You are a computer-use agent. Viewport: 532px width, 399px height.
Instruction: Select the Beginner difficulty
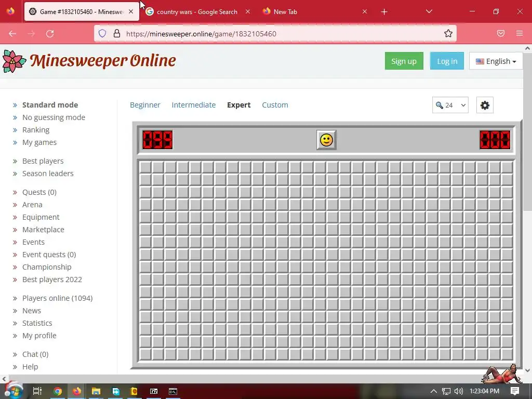(145, 105)
